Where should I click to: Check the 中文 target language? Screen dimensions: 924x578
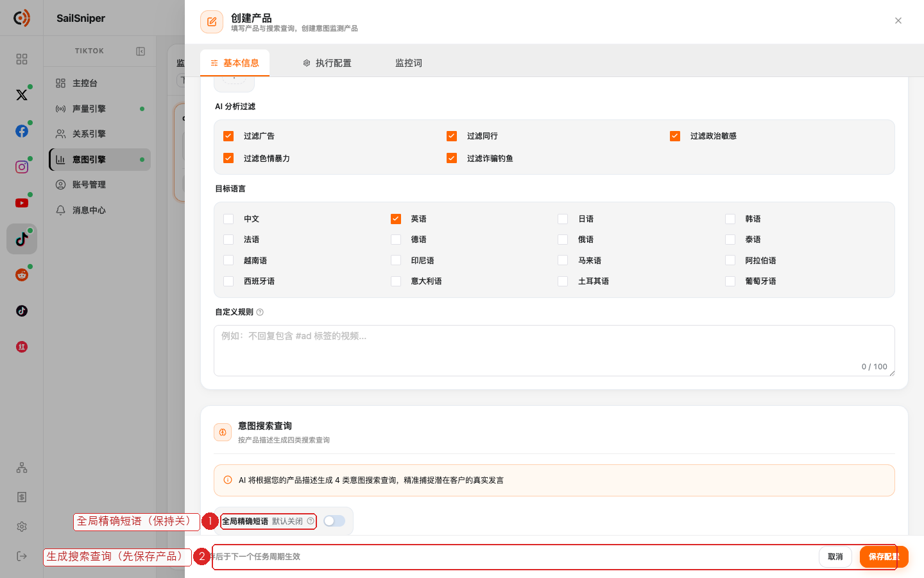coord(228,219)
